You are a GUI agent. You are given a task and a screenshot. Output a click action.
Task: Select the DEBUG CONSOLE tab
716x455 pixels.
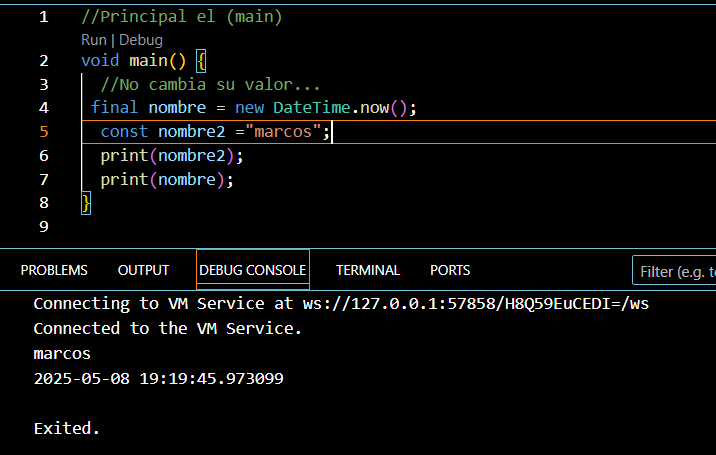click(253, 270)
